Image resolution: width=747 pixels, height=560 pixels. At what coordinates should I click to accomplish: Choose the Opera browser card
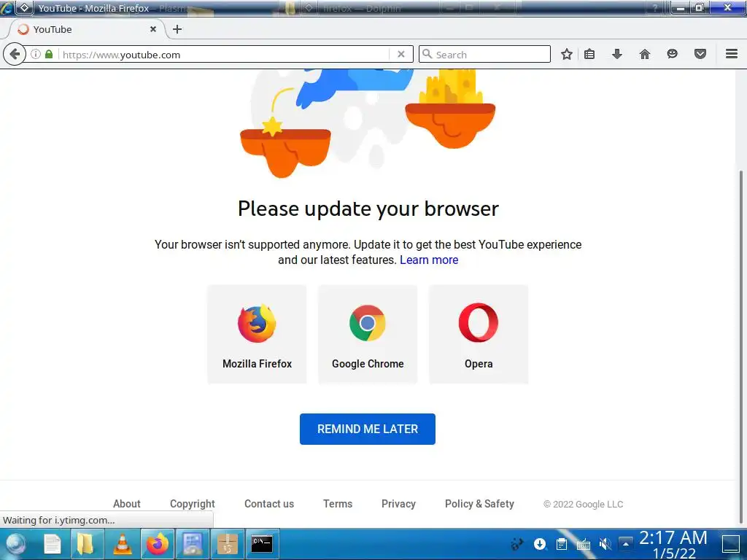click(x=479, y=334)
